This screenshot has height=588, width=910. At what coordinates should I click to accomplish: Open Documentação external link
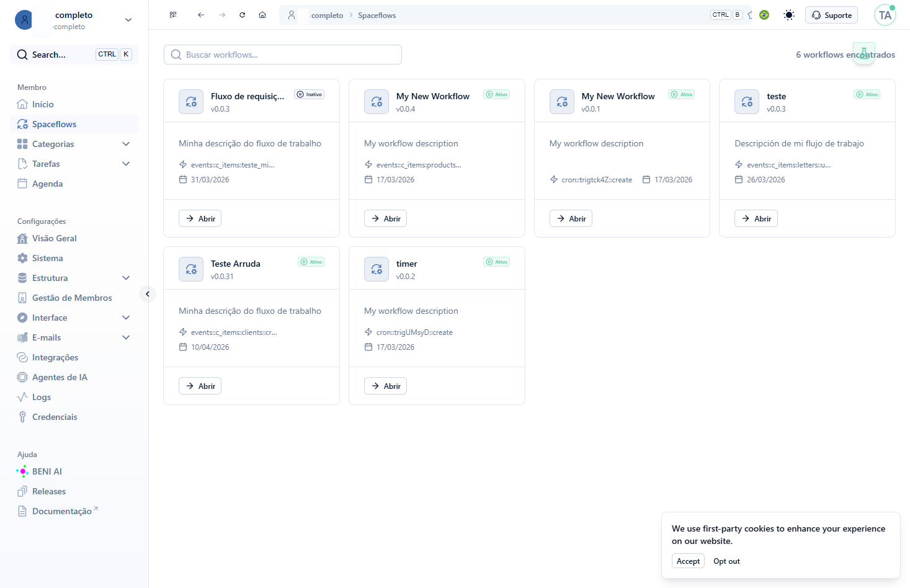coord(74,511)
